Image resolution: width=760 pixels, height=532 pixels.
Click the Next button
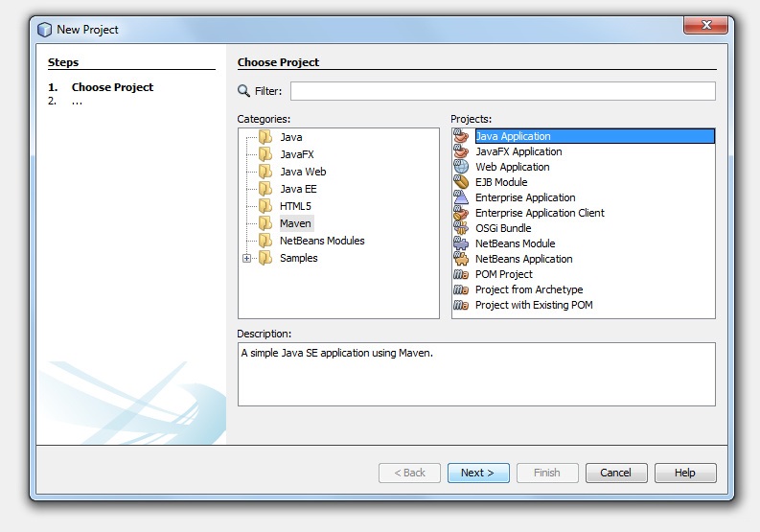[x=478, y=473]
